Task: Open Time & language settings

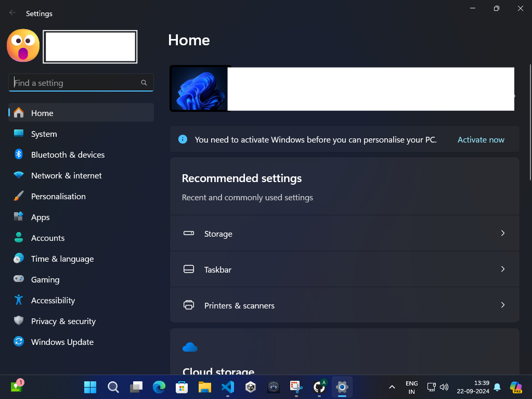Action: tap(81, 259)
